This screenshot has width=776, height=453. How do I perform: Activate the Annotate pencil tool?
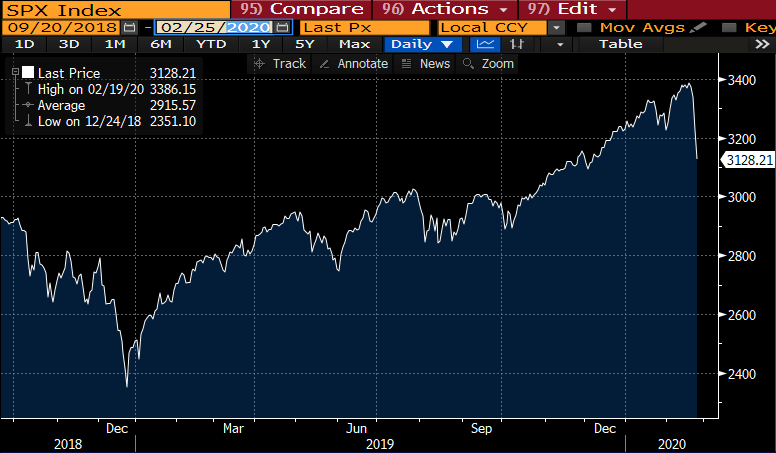click(354, 63)
